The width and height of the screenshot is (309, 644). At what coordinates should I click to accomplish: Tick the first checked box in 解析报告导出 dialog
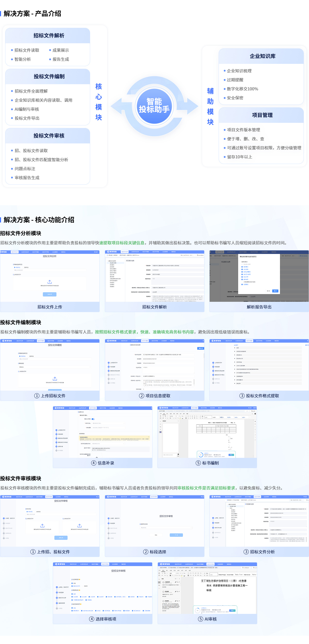(242, 267)
